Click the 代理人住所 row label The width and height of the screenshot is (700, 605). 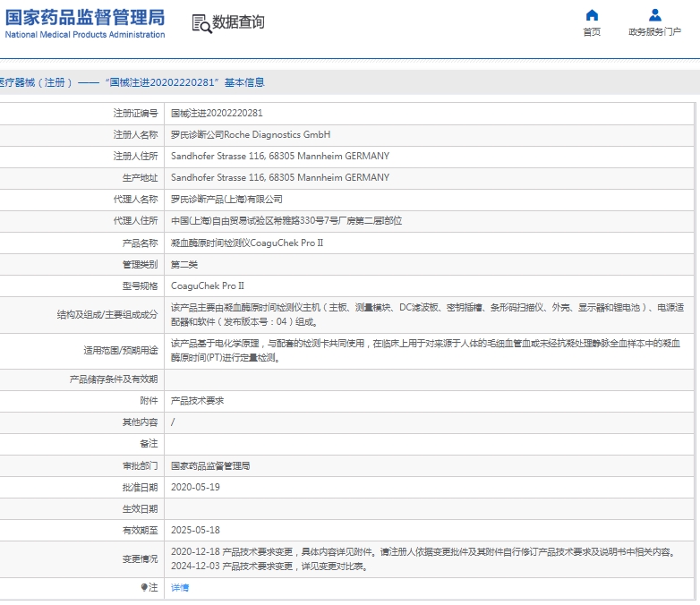(135, 220)
